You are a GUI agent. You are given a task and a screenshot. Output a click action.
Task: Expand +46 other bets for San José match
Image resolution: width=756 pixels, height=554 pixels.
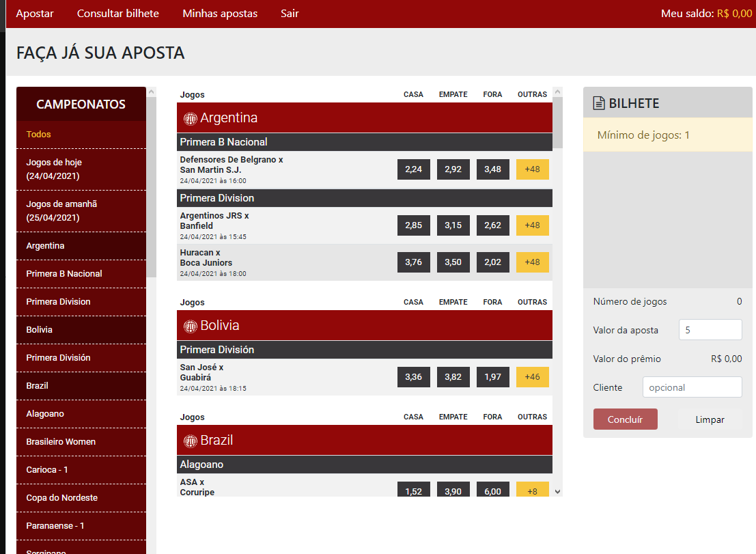(x=533, y=377)
